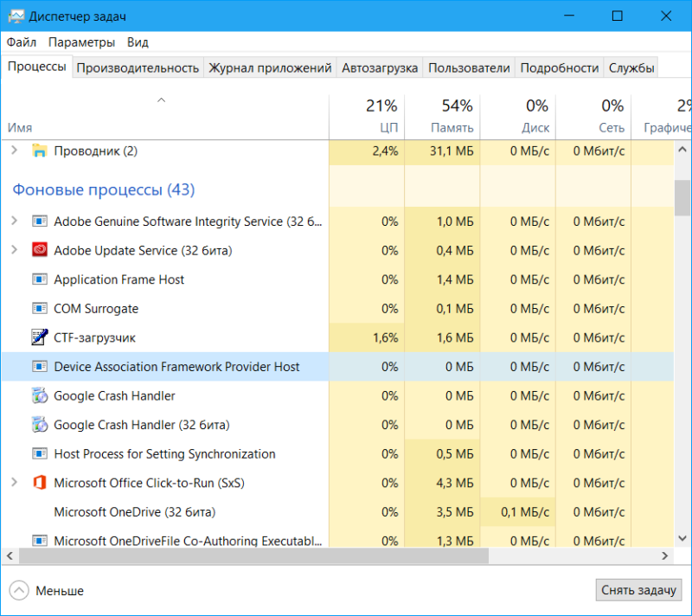The width and height of the screenshot is (692, 616).
Task: Expand Adobe Update Service (32 бита)
Action: coord(14,250)
